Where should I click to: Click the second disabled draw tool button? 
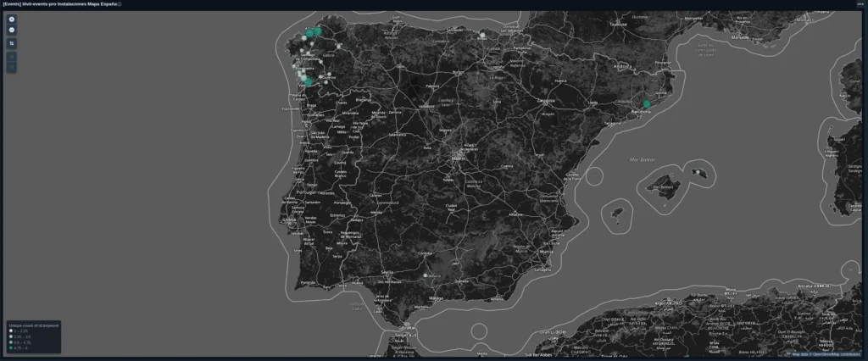12,67
